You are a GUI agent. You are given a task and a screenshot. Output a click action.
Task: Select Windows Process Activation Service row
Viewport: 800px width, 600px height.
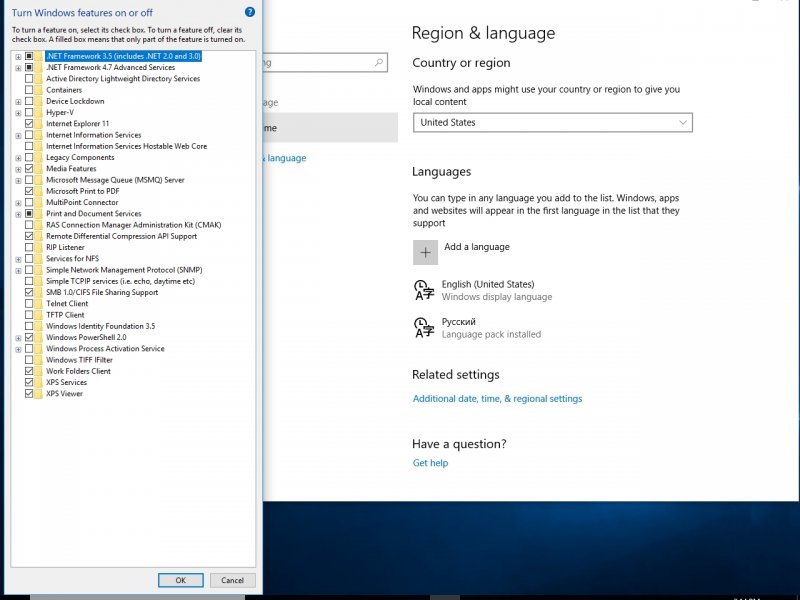105,348
